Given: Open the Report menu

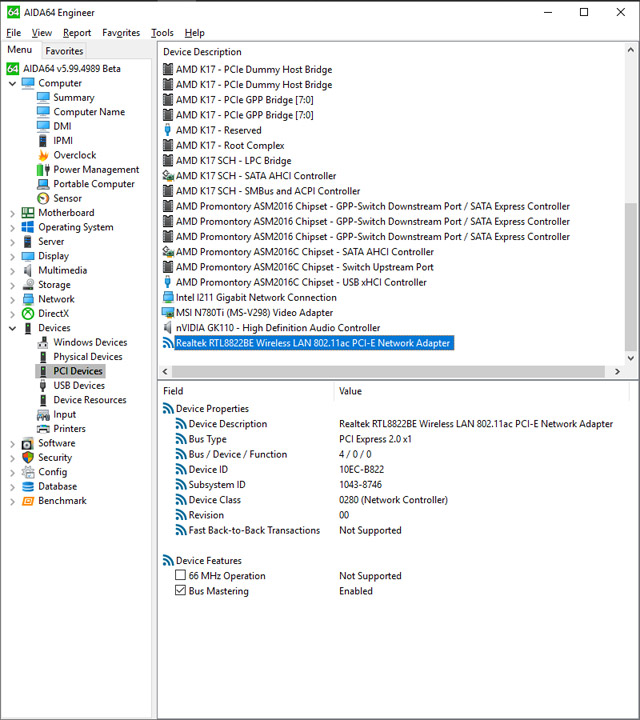Looking at the screenshot, I should click(77, 33).
